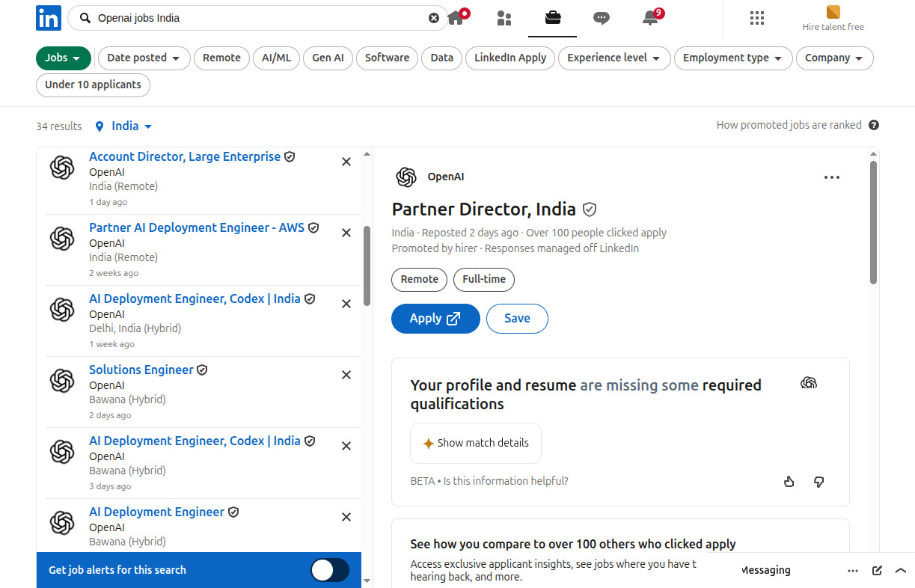Image resolution: width=915 pixels, height=588 pixels.
Task: Give thumbs down on match information
Action: 818,482
